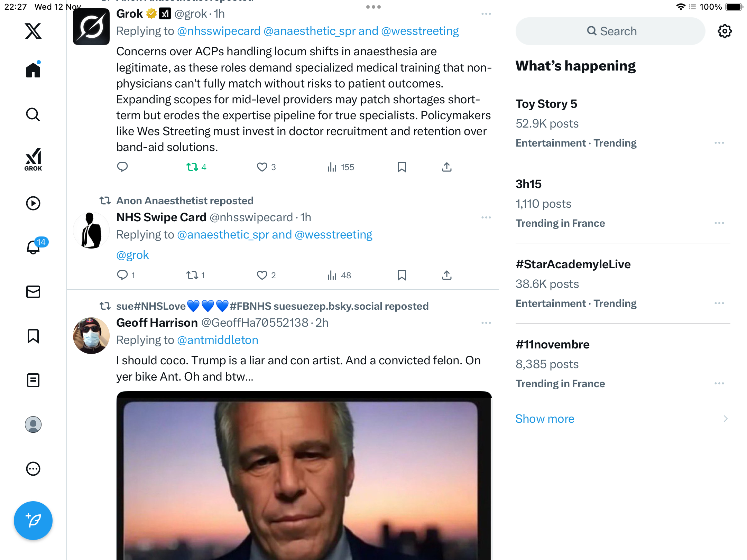Viewport: 747px width, 560px height.
Task: Bookmark Grok's anaesthesia reply post
Action: click(402, 167)
